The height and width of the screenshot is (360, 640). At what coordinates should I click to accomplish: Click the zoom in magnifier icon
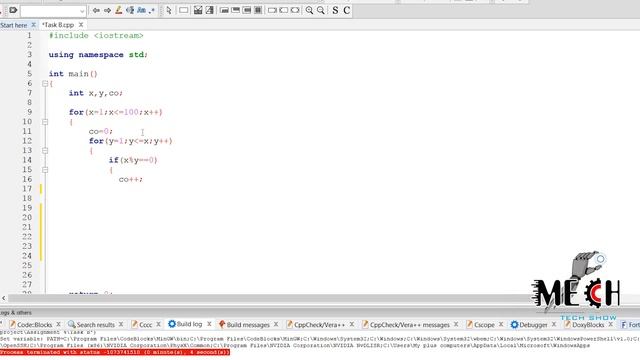[309, 10]
